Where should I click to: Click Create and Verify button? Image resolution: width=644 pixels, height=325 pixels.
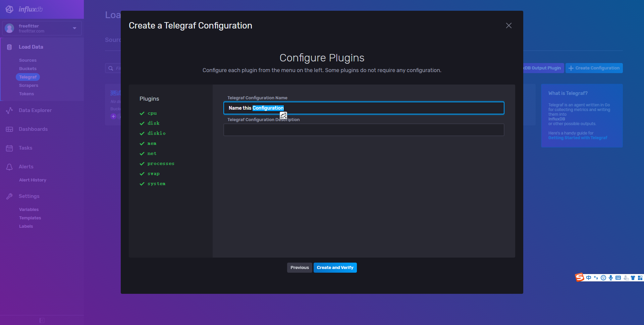pos(335,268)
